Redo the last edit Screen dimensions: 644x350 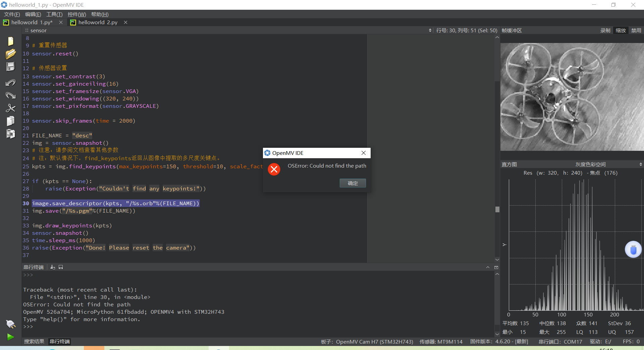click(10, 95)
